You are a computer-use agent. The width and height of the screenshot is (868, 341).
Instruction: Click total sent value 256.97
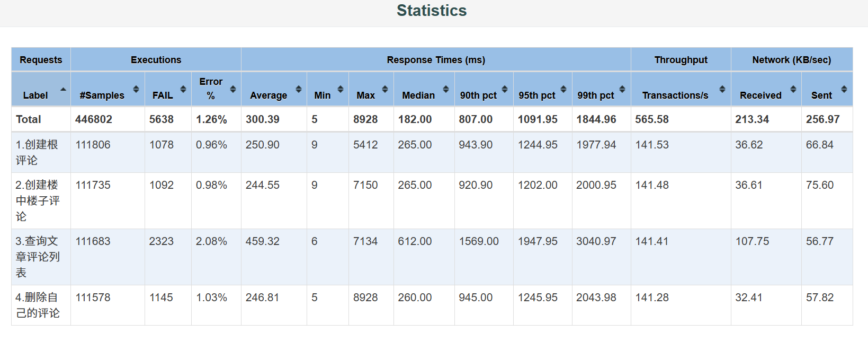[823, 119]
